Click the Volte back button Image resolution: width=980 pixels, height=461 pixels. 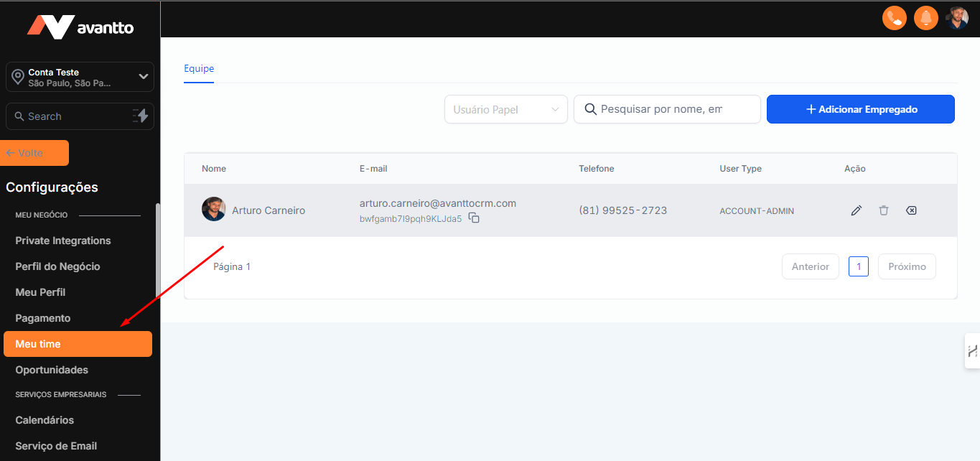point(36,153)
